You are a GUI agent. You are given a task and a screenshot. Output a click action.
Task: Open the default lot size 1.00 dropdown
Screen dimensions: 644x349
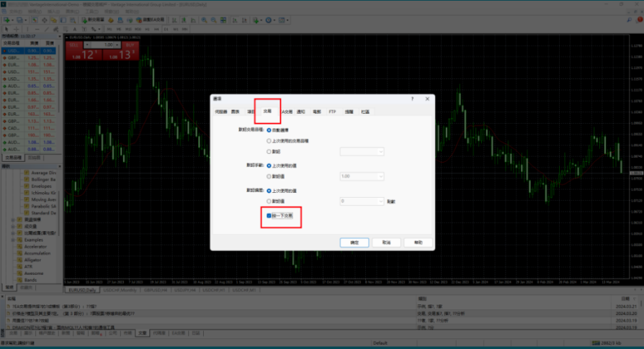pyautogui.click(x=362, y=176)
